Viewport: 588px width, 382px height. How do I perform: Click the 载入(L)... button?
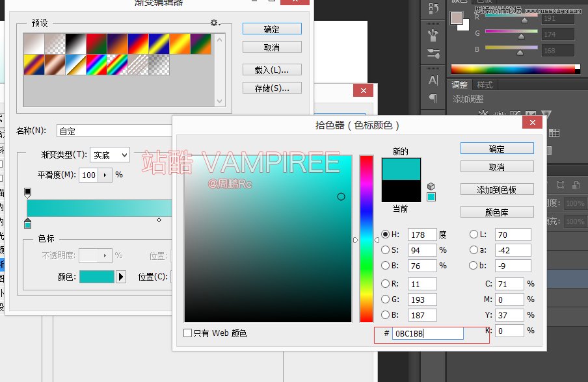[x=272, y=70]
